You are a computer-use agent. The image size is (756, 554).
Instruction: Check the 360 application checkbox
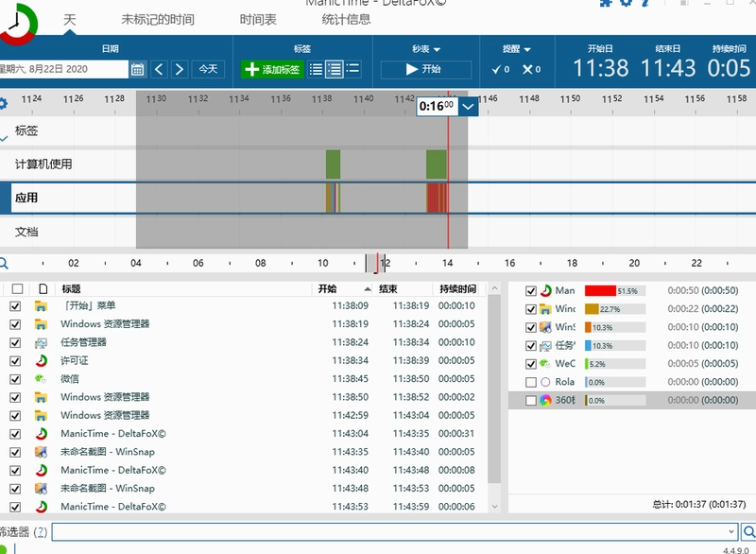531,401
